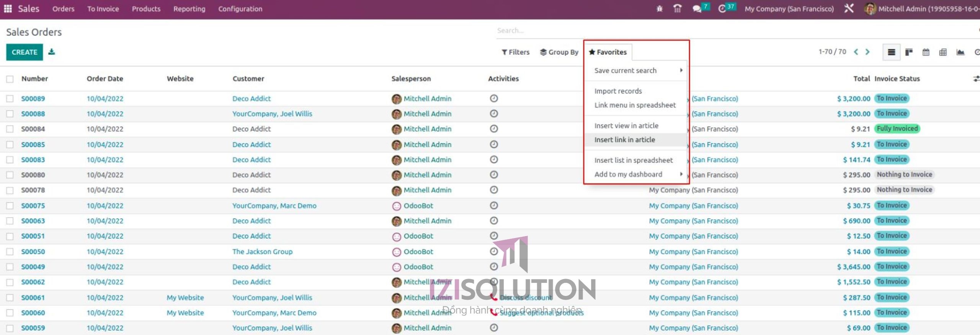Go to next page arrow

(867, 52)
